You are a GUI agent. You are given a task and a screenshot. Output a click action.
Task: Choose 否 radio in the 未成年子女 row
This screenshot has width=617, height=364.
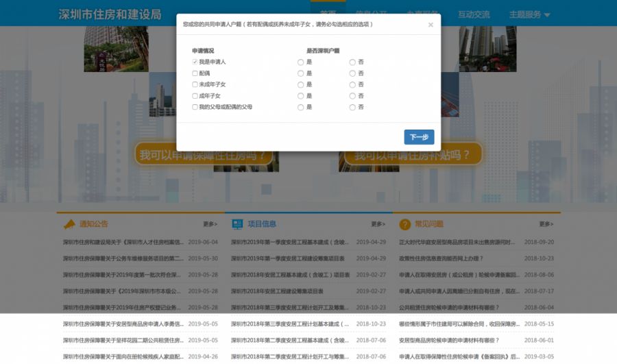[352, 84]
